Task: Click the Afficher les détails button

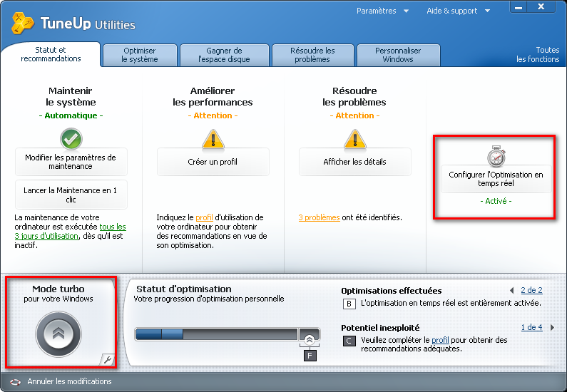Action: pos(354,162)
